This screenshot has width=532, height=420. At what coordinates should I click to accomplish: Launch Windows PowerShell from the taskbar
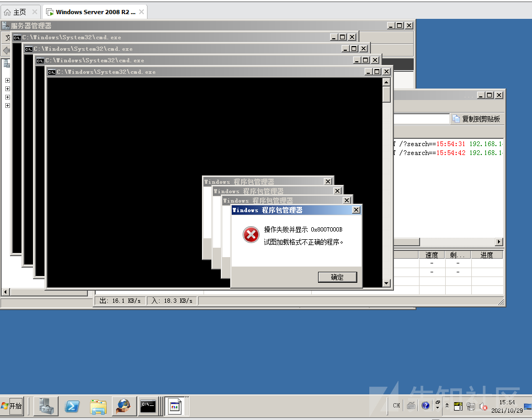[72, 406]
